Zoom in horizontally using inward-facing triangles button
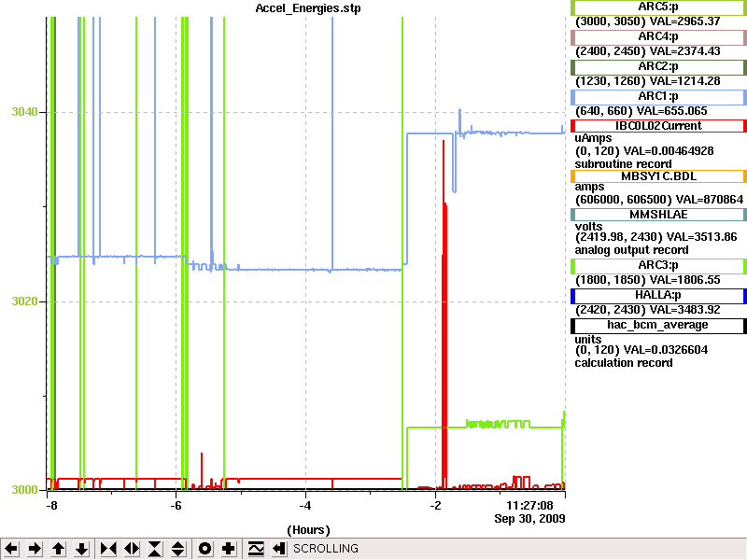Screen dimensions: 747x560 click(108, 549)
